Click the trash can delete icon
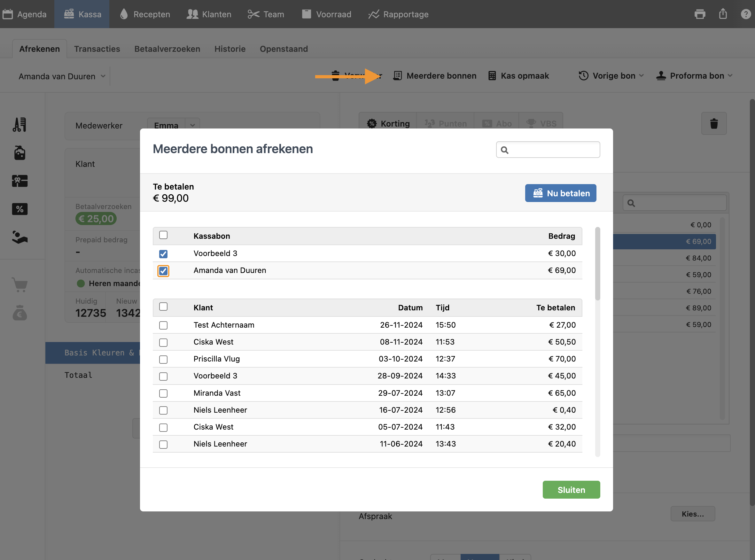Screen dimensions: 755x560 click(714, 123)
